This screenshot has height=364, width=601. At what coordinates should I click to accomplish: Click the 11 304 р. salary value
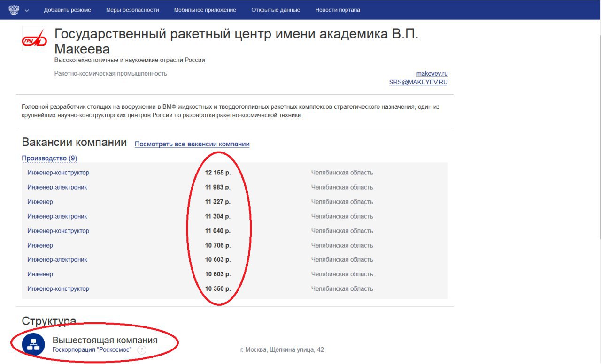(x=218, y=216)
